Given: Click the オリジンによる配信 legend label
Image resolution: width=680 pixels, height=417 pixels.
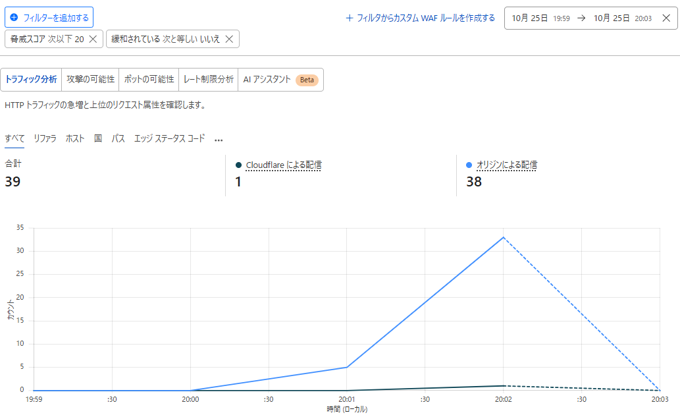Looking at the screenshot, I should coord(507,164).
